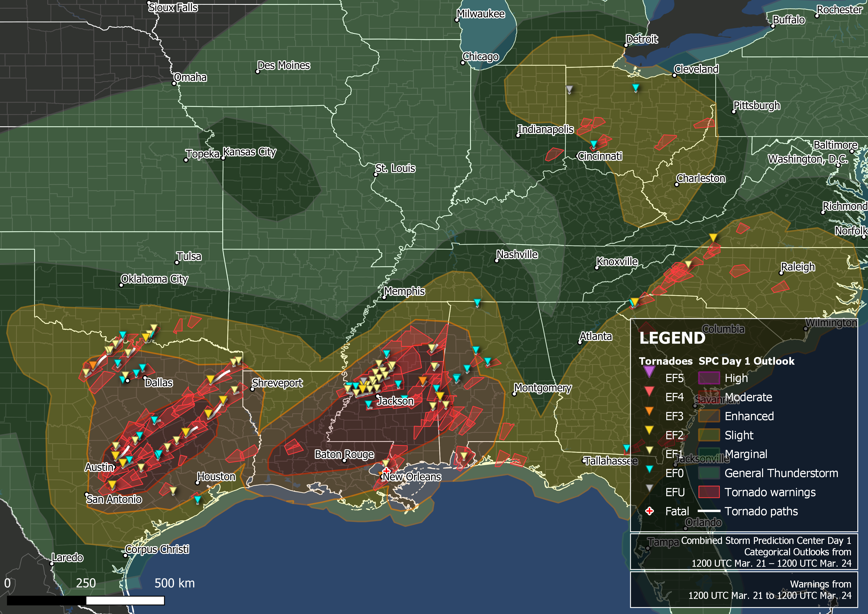The height and width of the screenshot is (614, 868).
Task: Click the EFU gray triangle legend icon
Action: tap(649, 488)
